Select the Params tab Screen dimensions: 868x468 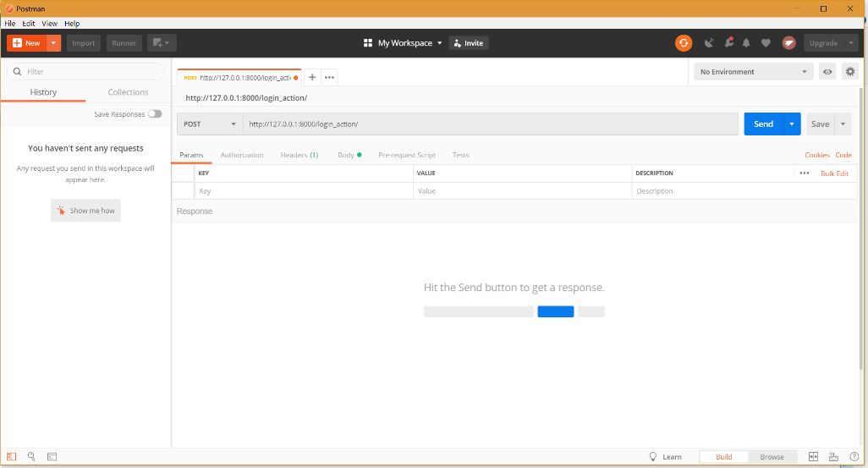click(191, 155)
